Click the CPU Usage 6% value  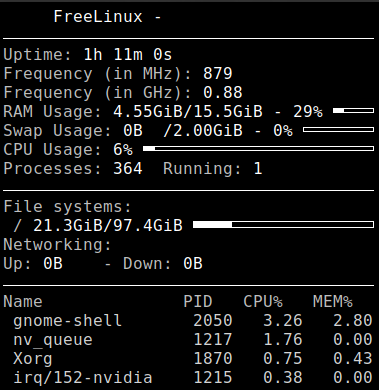click(x=123, y=150)
